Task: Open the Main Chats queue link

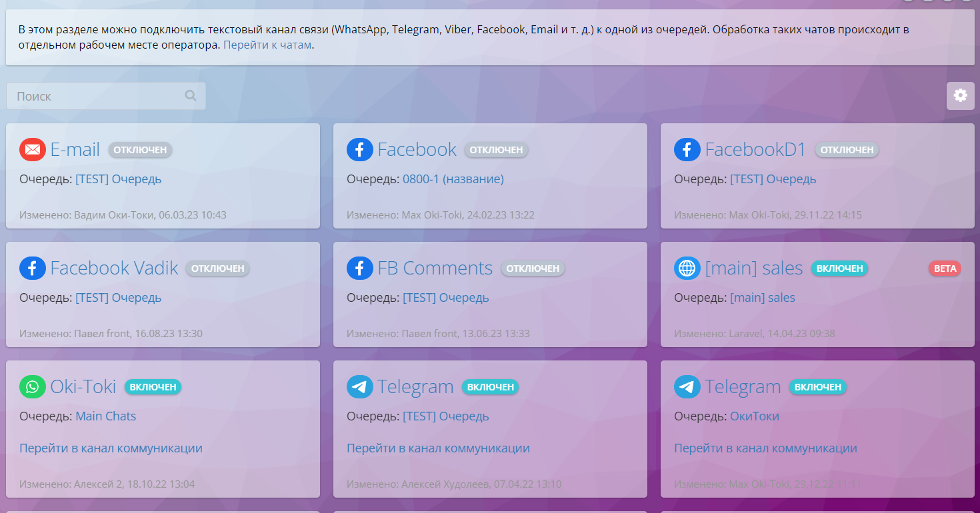Action: (x=106, y=416)
